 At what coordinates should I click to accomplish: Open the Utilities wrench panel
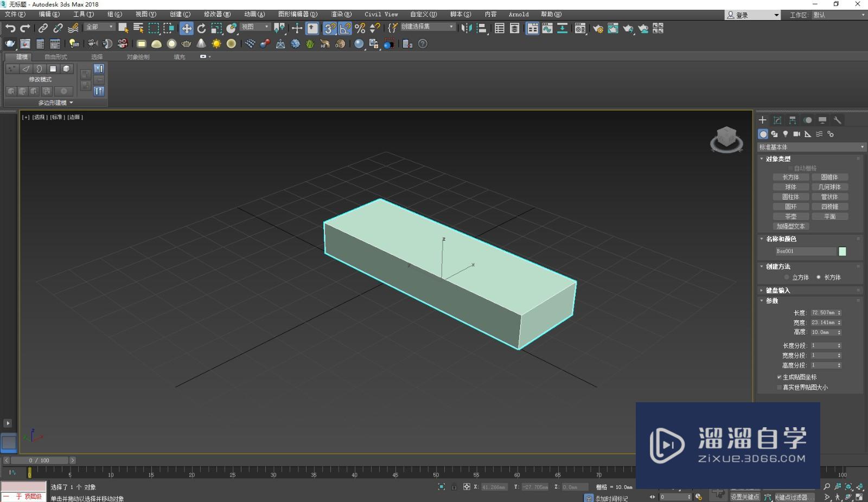tap(837, 120)
